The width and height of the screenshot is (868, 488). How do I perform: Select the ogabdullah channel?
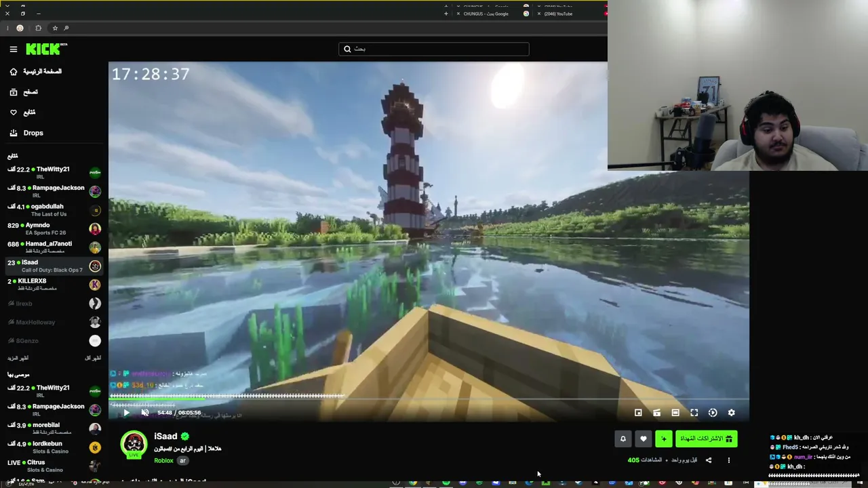coord(53,209)
